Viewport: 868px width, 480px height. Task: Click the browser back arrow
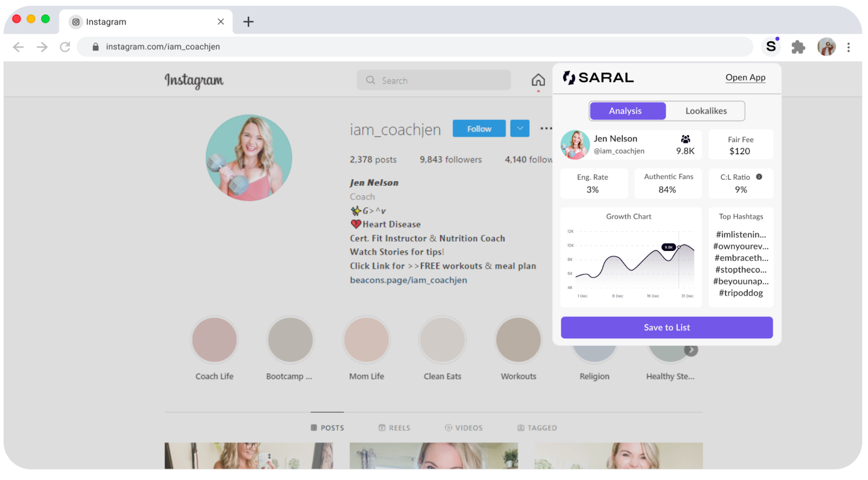coord(18,47)
